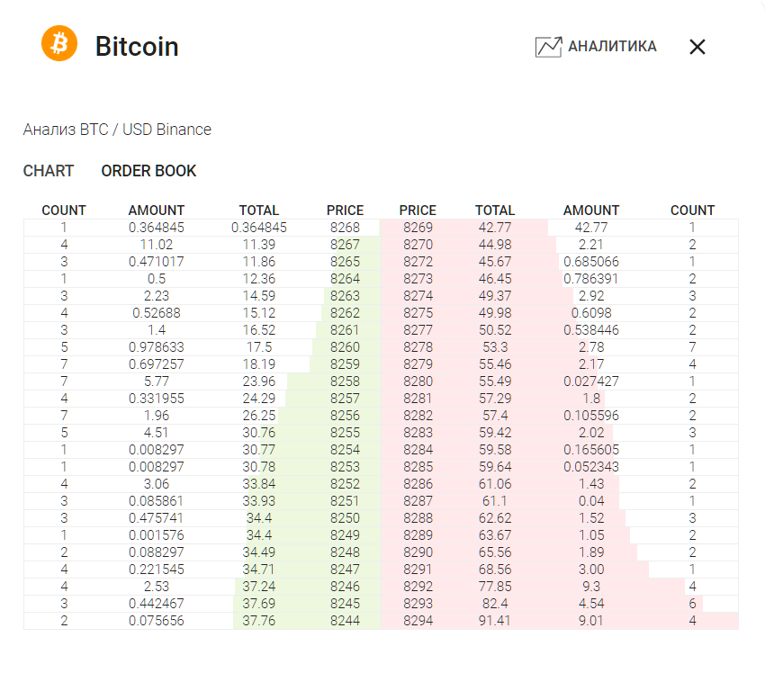Open the АНАЛИТИКА link
The height and width of the screenshot is (700, 765).
tap(612, 47)
